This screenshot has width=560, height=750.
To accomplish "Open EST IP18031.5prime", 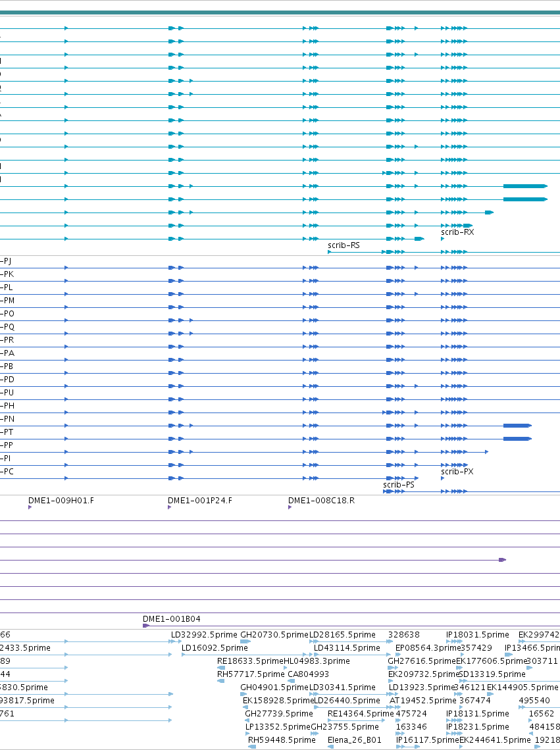I will click(x=478, y=635).
